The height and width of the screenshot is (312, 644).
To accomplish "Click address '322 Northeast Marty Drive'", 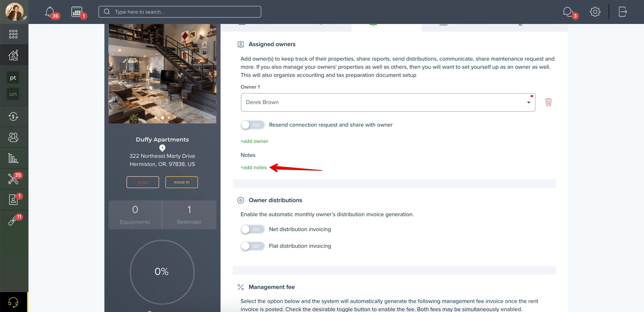I will [162, 156].
